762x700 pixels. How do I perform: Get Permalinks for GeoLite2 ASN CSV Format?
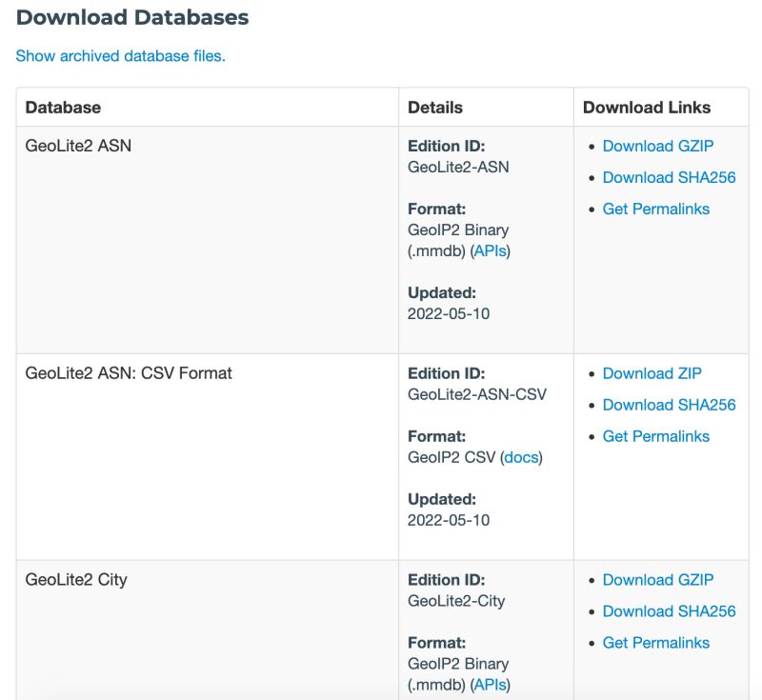[x=655, y=436]
